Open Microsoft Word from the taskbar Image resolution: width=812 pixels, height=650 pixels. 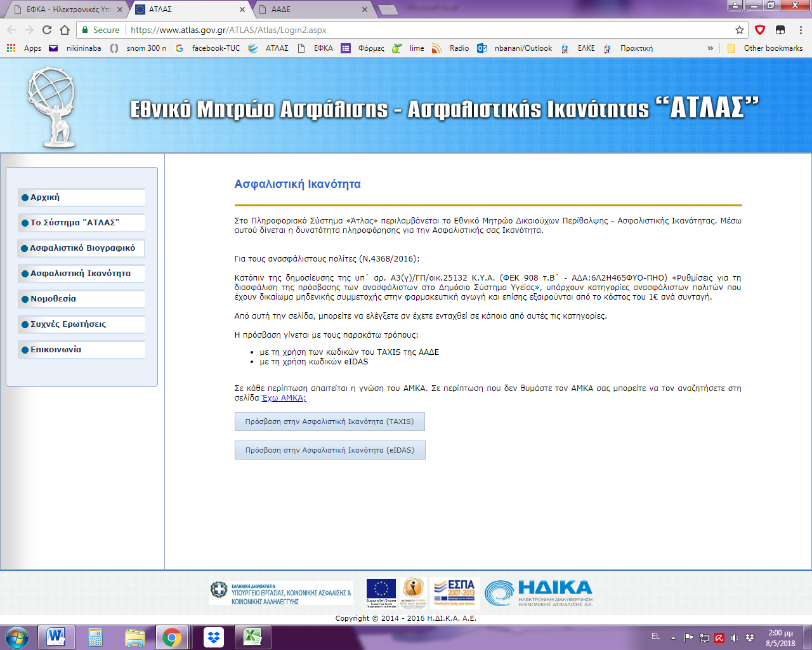56,637
